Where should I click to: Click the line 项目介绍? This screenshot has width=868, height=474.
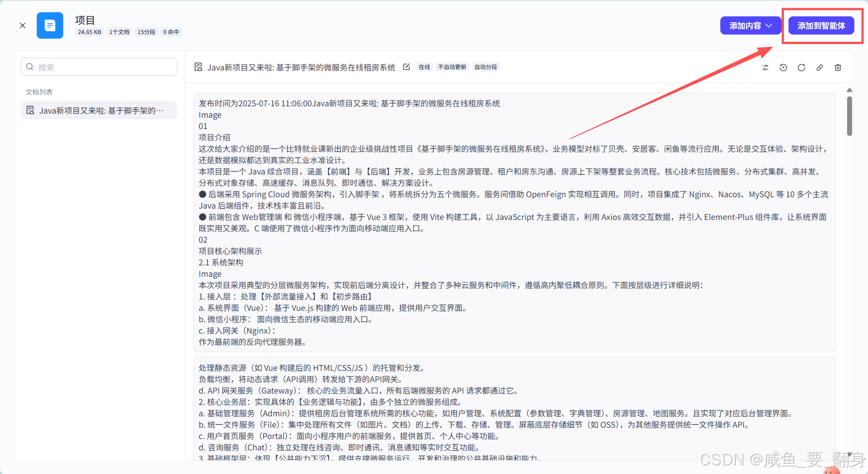click(215, 137)
